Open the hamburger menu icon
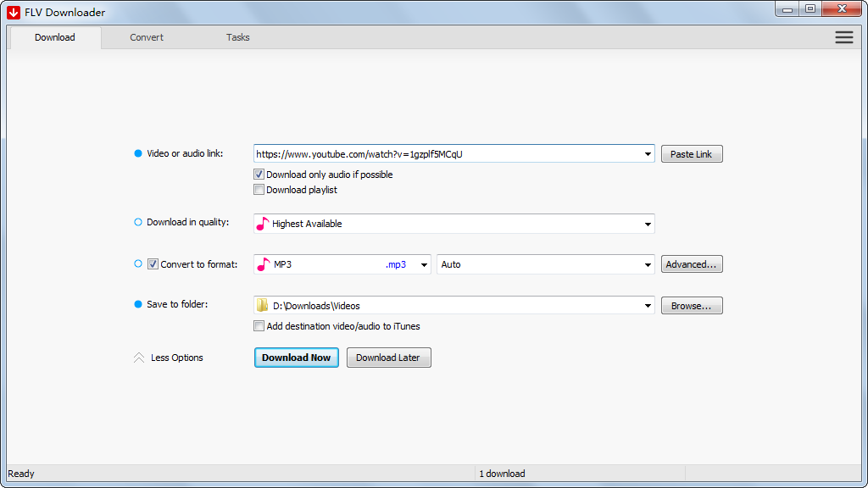 tap(843, 37)
